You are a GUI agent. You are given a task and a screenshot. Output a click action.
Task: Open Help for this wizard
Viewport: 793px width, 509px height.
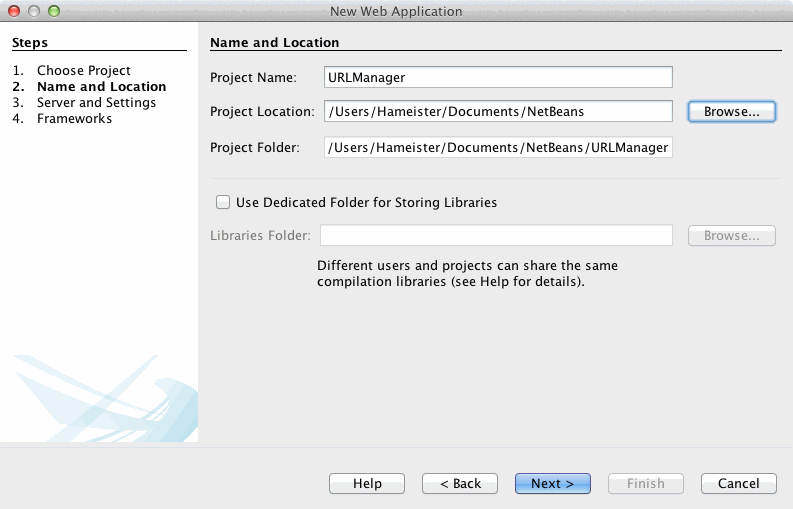click(x=367, y=484)
